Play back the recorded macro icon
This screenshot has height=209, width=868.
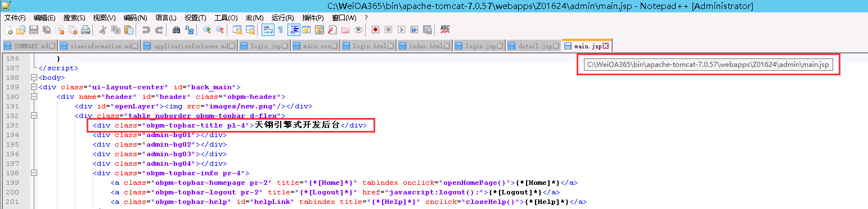[x=402, y=30]
